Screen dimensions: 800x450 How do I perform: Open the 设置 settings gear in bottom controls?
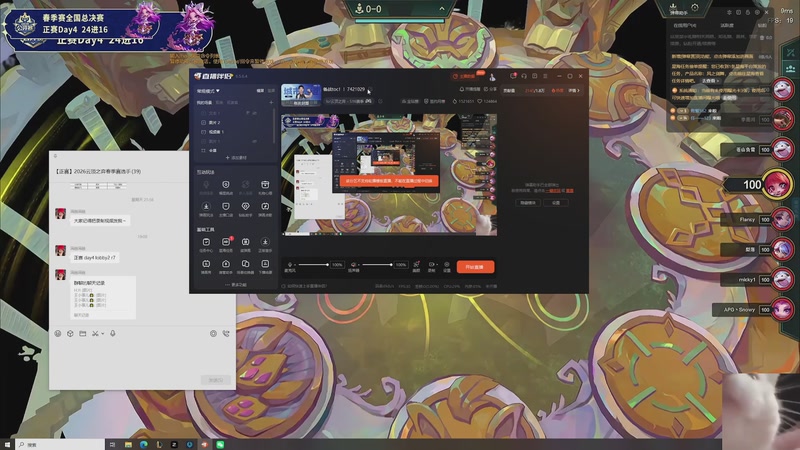click(447, 266)
